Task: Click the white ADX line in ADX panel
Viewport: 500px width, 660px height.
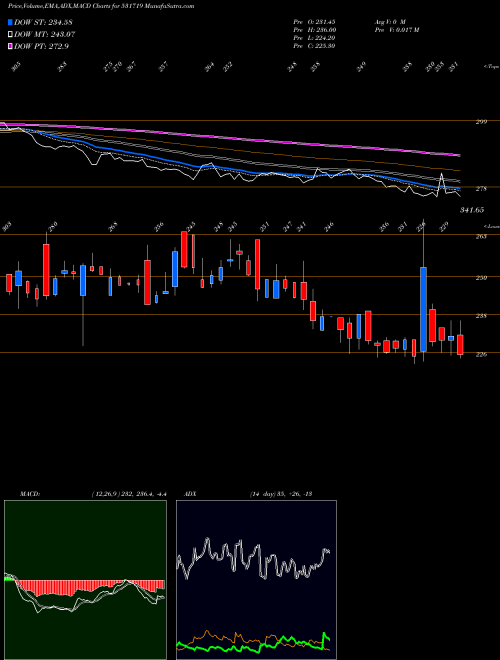Action: (253, 559)
